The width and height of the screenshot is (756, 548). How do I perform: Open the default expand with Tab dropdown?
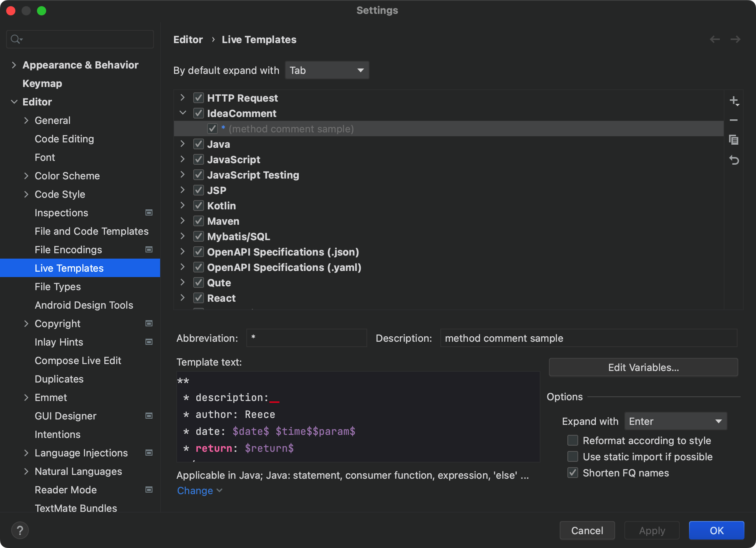click(x=327, y=70)
